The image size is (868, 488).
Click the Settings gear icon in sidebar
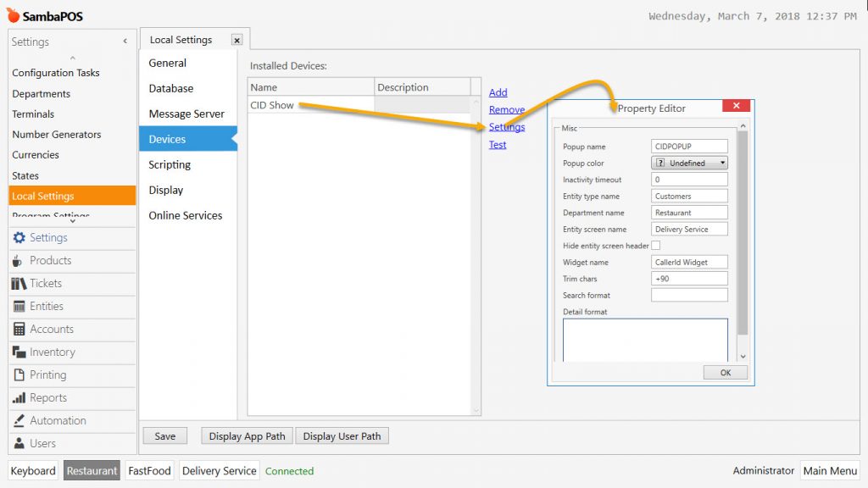tap(19, 237)
